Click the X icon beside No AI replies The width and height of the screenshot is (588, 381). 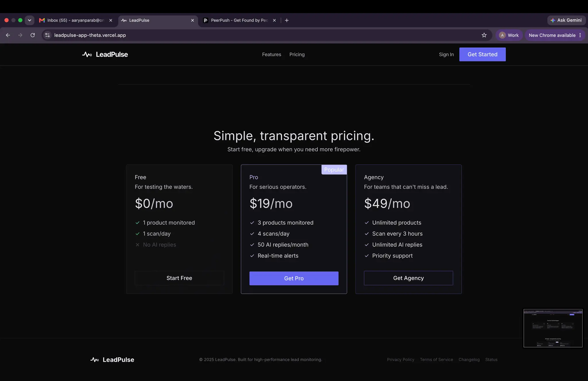[x=138, y=245]
